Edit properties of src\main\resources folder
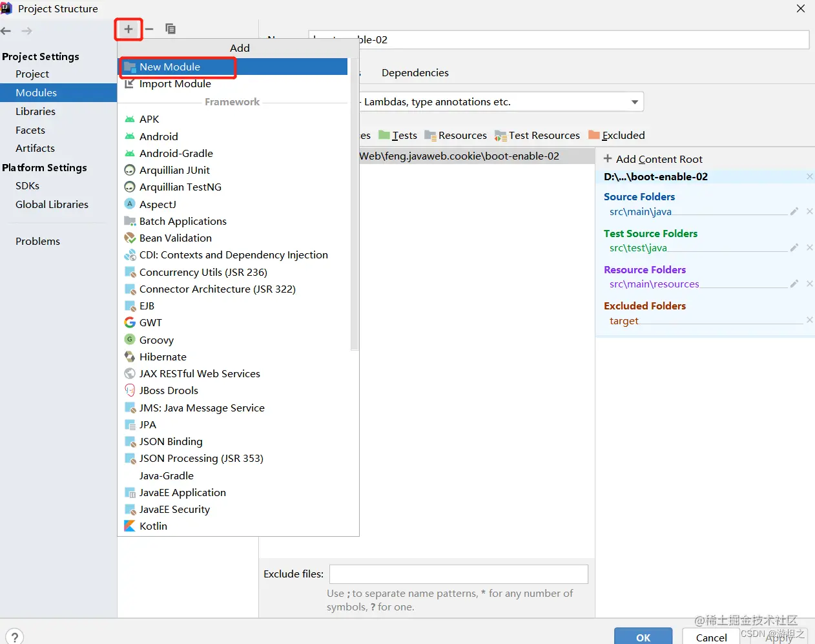This screenshot has height=644, width=815. [x=794, y=284]
